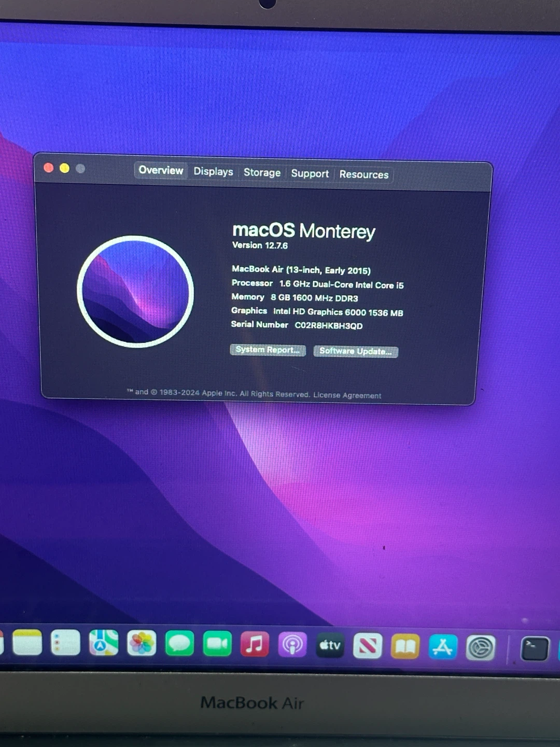Image resolution: width=560 pixels, height=747 pixels.
Task: Open Books from the Dock
Action: [x=405, y=646]
